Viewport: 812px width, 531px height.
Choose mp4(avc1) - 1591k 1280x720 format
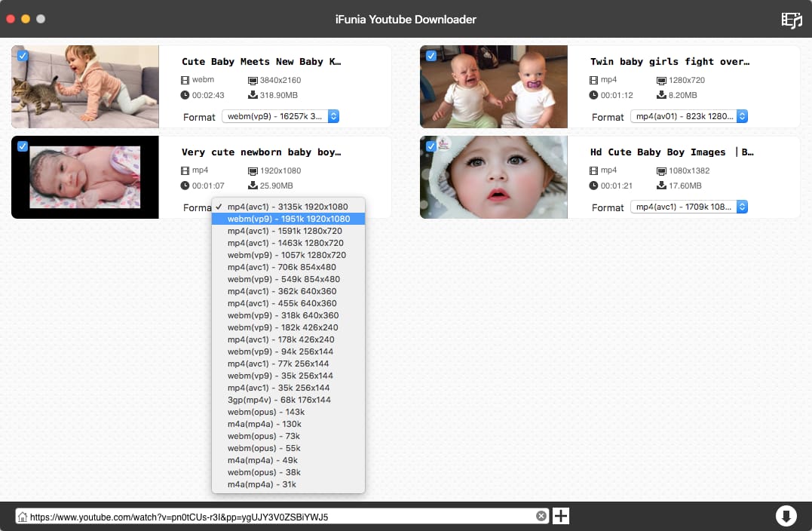click(x=285, y=231)
